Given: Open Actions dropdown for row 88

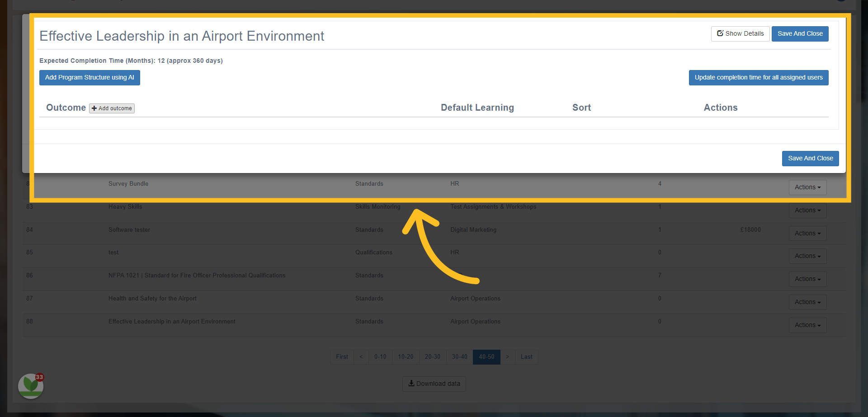Looking at the screenshot, I should coord(807,325).
